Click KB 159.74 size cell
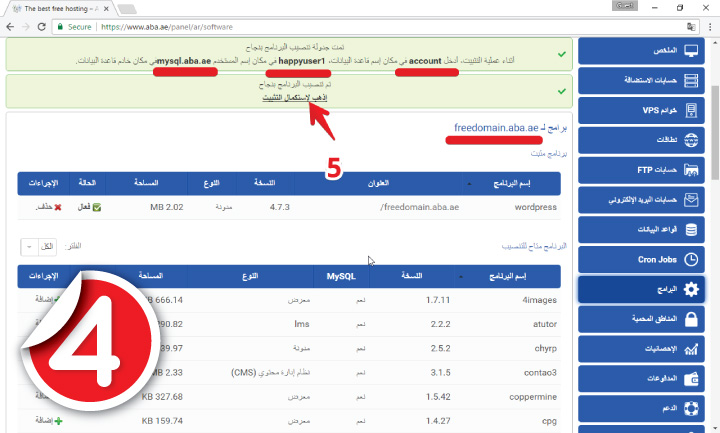Image resolution: width=720 pixels, height=433 pixels. tap(162, 421)
